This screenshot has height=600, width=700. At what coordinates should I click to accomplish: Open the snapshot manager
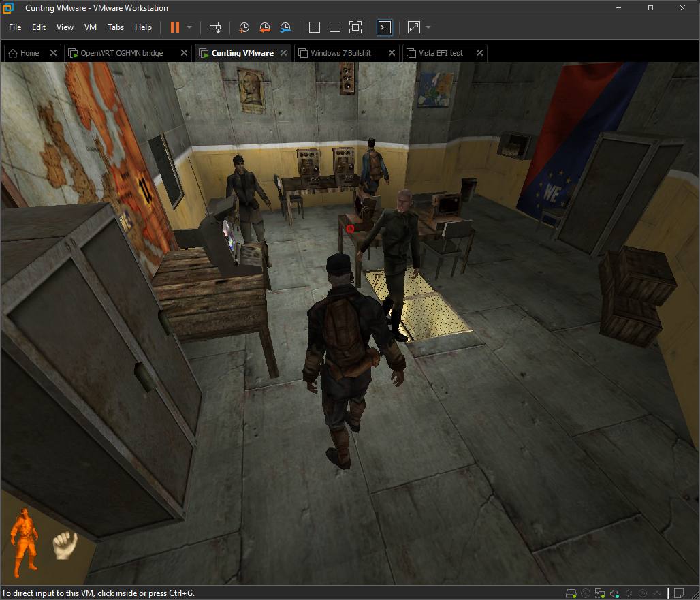(x=285, y=27)
